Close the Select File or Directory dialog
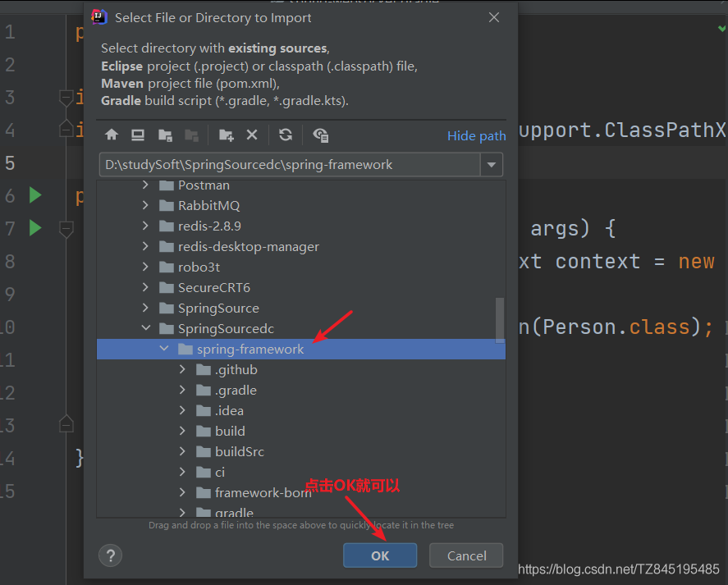This screenshot has width=728, height=585. coord(494,17)
